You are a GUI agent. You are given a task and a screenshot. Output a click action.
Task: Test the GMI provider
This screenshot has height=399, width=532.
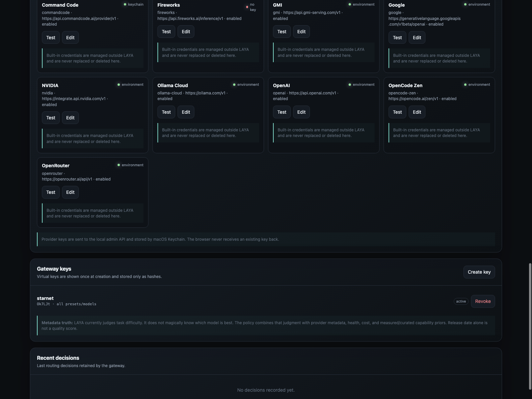[x=282, y=32]
